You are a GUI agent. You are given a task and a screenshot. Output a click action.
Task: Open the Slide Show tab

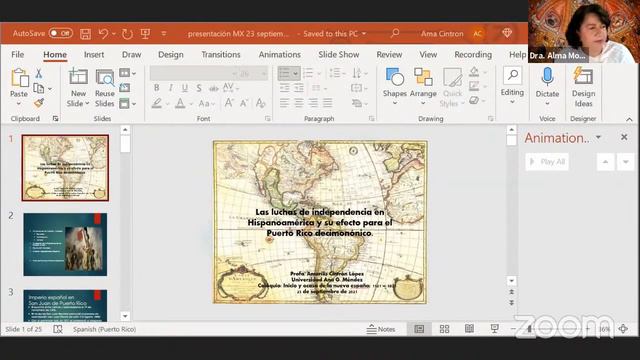(339, 54)
